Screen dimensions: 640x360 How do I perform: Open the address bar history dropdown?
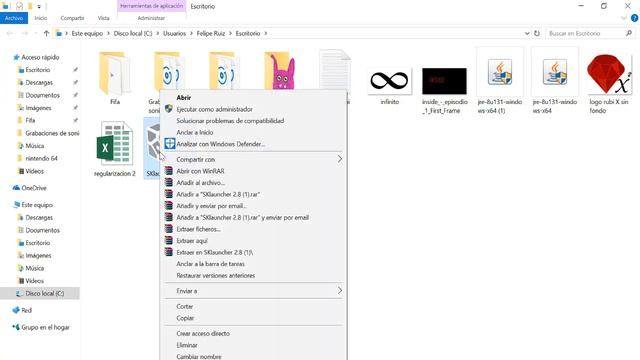527,33
